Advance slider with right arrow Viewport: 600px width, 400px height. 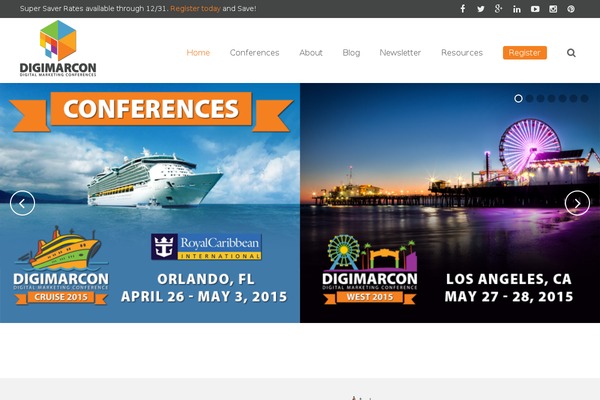pos(577,203)
